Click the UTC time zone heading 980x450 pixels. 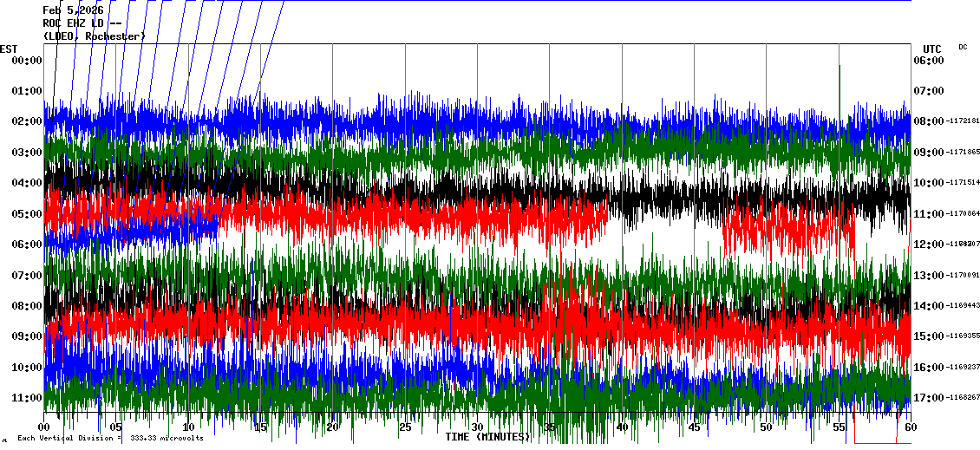tap(932, 49)
